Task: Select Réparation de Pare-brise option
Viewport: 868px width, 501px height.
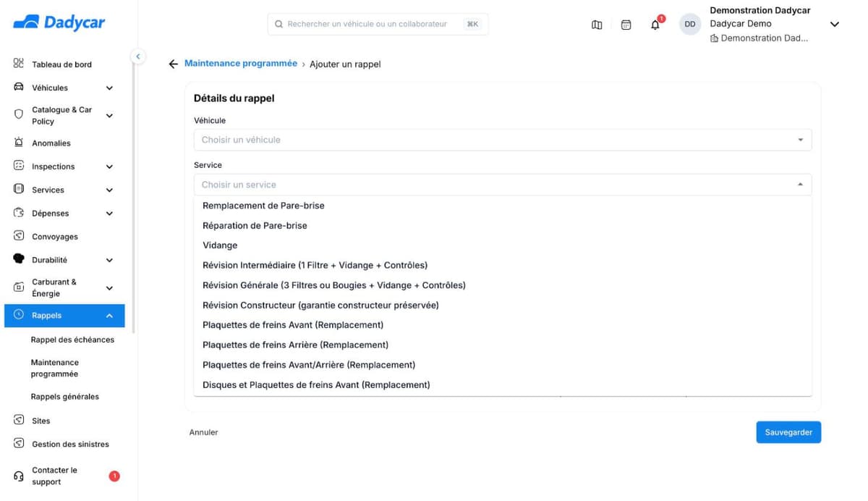Action: [x=503, y=226]
